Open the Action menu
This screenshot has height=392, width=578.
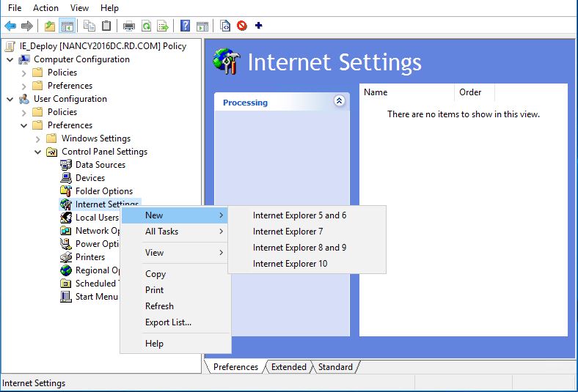coord(45,8)
